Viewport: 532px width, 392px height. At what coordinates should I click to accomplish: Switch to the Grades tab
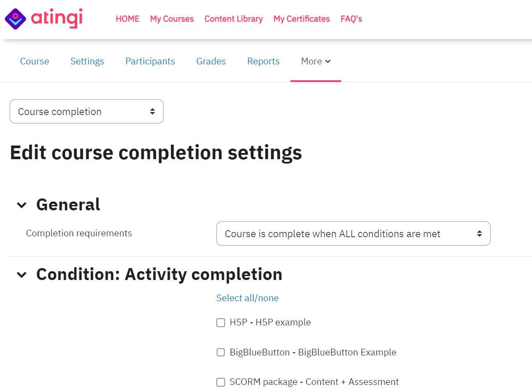coord(211,61)
